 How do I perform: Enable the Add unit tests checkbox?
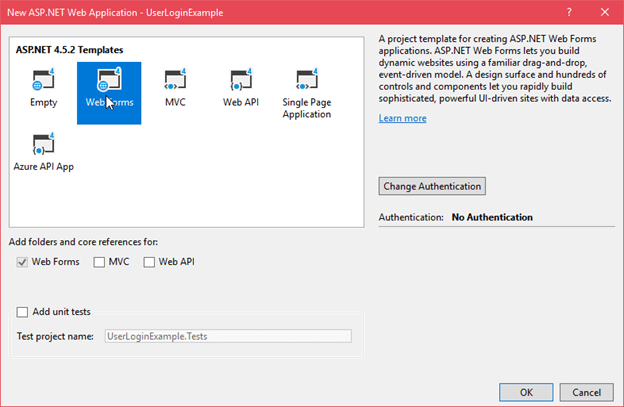click(x=23, y=312)
